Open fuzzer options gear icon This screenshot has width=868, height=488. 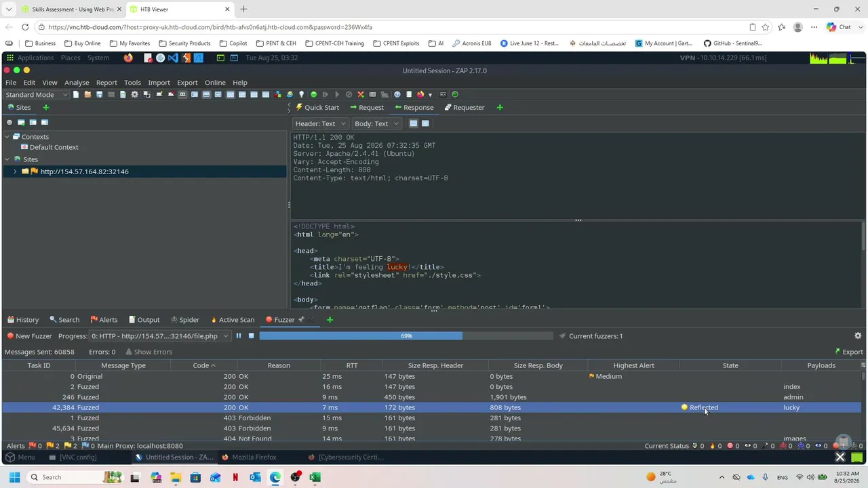point(858,336)
